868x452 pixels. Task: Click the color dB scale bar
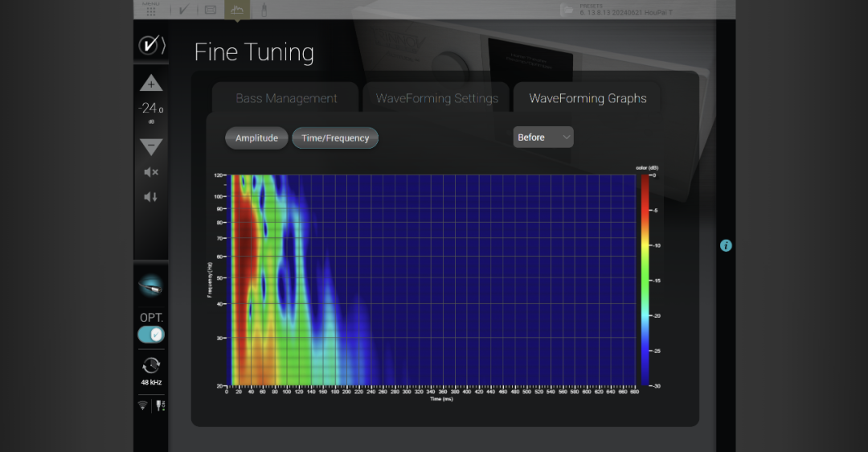point(645,280)
